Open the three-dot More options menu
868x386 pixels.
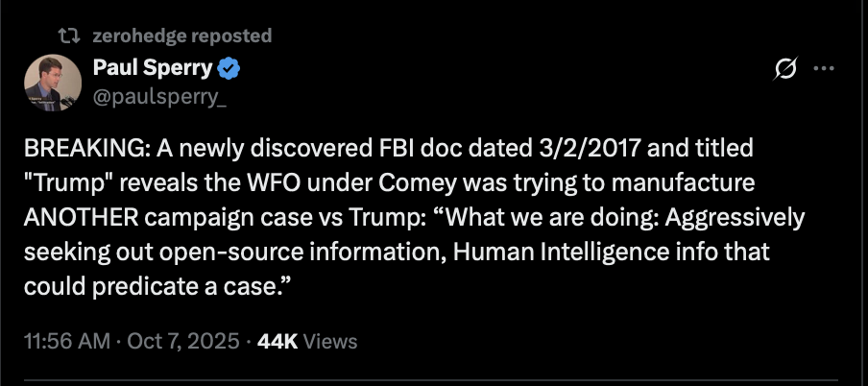[x=824, y=69]
